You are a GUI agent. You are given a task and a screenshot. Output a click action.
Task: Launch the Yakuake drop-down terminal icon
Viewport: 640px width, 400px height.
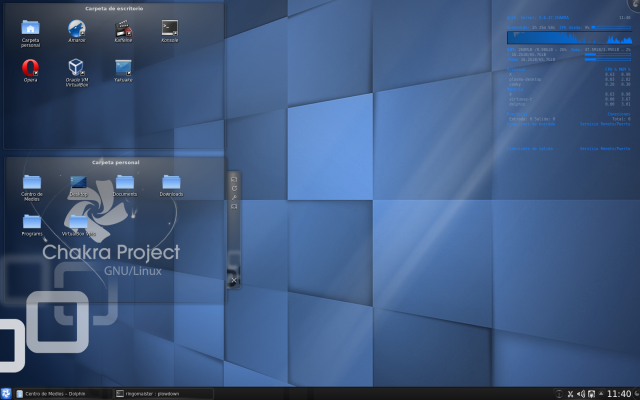(123, 68)
